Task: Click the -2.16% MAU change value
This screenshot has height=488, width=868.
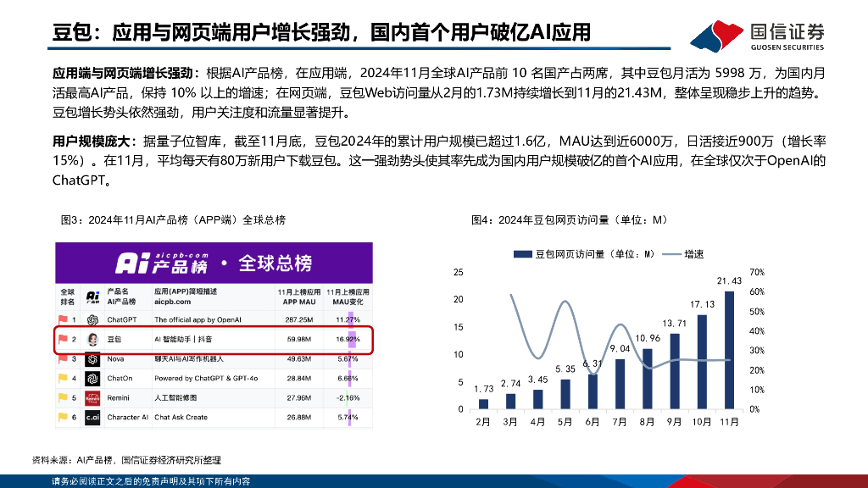Action: [x=348, y=398]
